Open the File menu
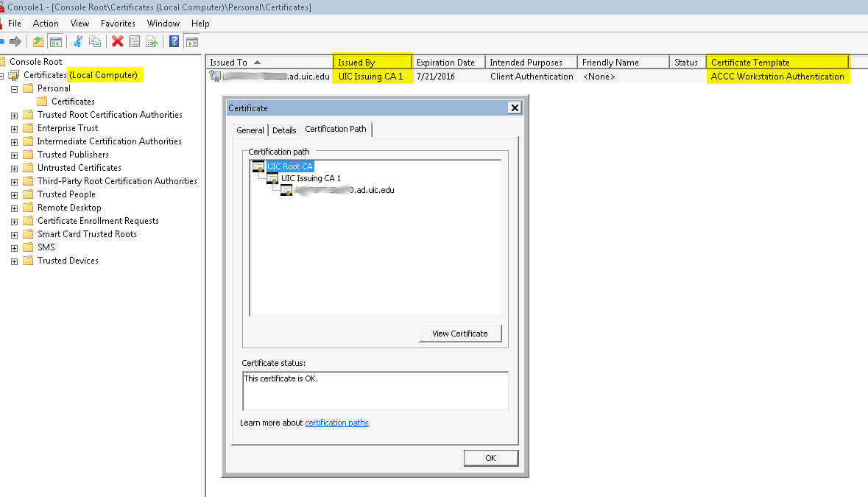This screenshot has width=868, height=497. (15, 24)
